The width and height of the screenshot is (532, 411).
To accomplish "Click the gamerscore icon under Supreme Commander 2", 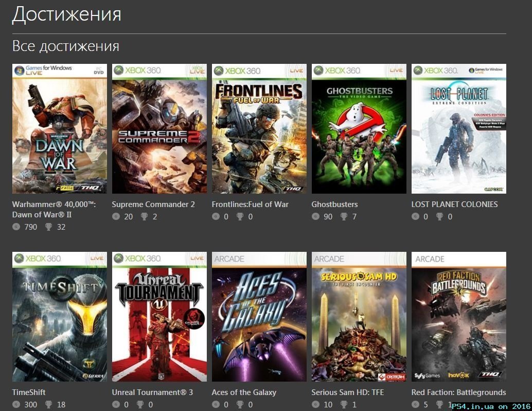I will (x=116, y=216).
